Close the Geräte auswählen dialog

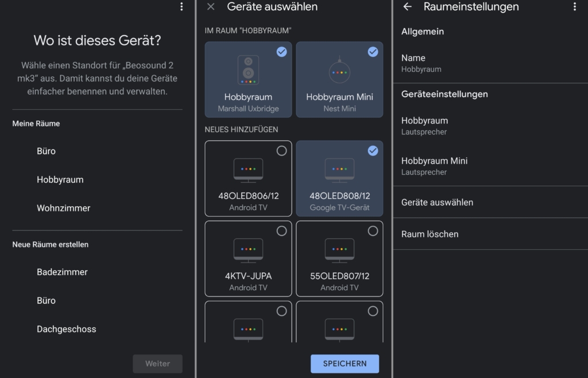(x=211, y=7)
